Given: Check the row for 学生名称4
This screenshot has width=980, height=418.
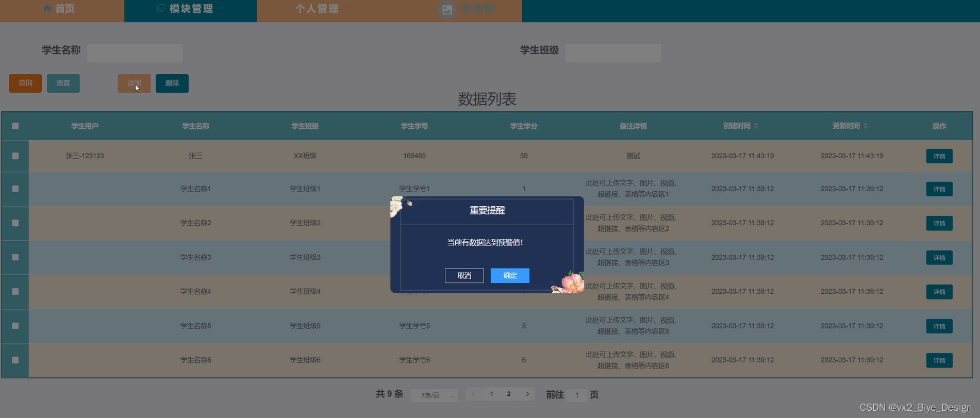Looking at the screenshot, I should pos(15,291).
